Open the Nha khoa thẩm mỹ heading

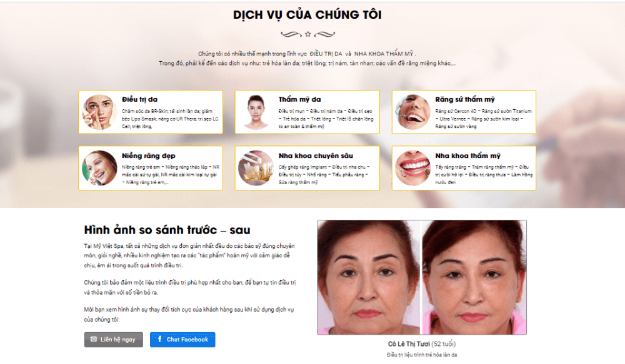point(467,155)
